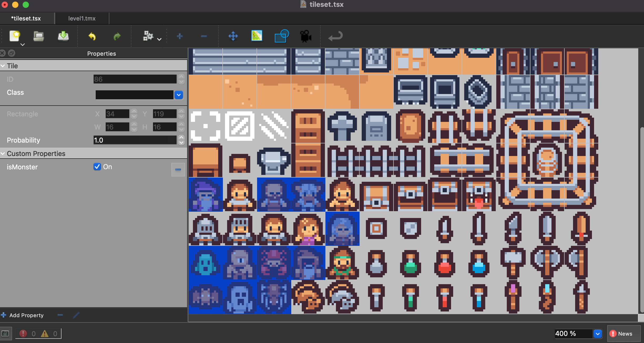This screenshot has height=343, width=644.
Task: Select the open-mouthed mimic chest tile
Action: point(479,195)
